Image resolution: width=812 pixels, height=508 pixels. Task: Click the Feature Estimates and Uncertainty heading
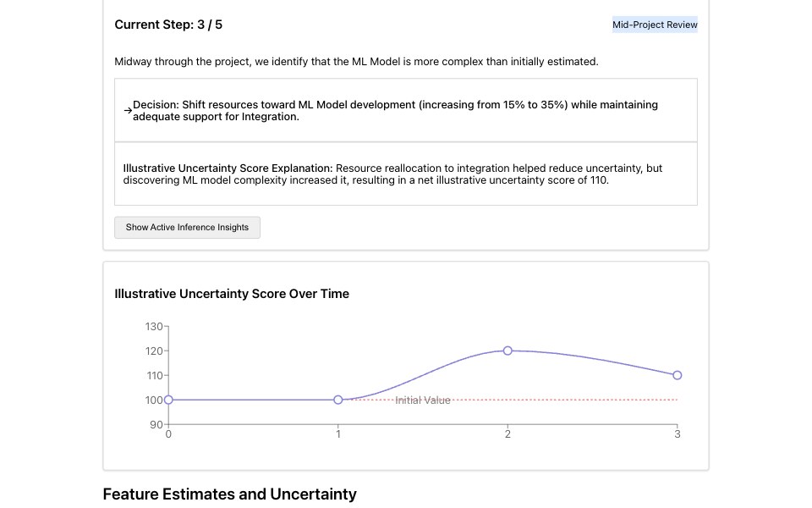coord(229,494)
